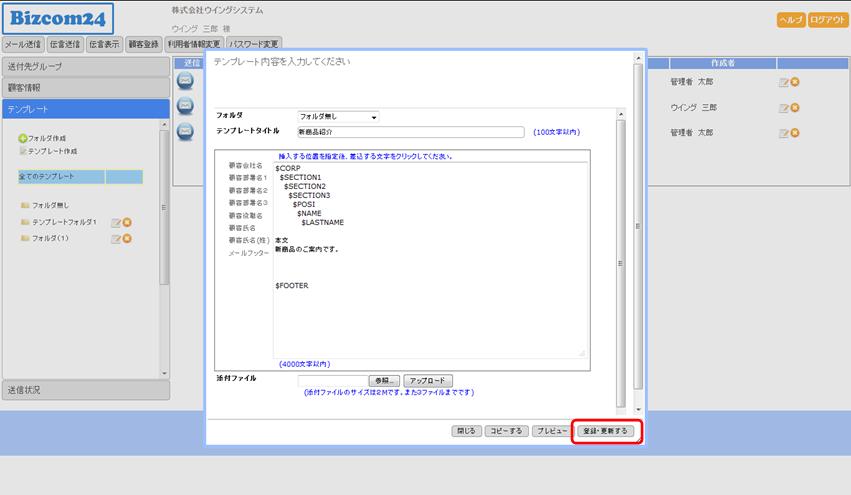Expand the 顧客情報 accordion panel
Image resolution: width=851 pixels, height=495 pixels.
coord(85,87)
